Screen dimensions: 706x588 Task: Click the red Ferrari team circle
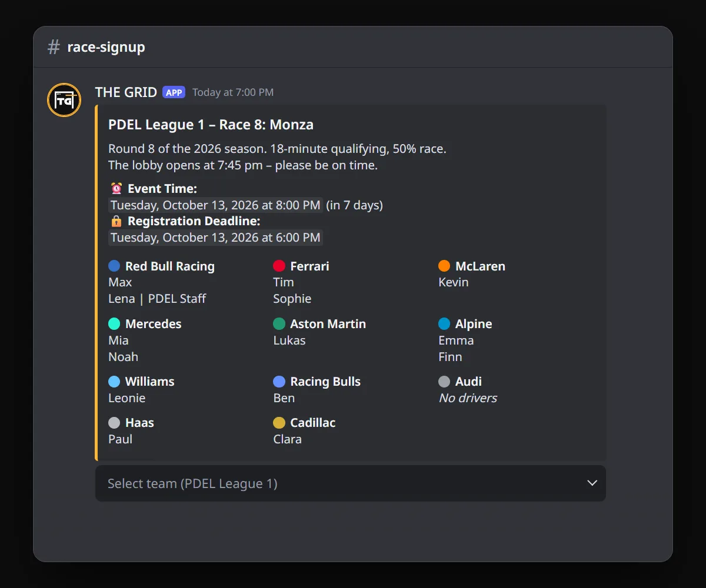click(279, 266)
